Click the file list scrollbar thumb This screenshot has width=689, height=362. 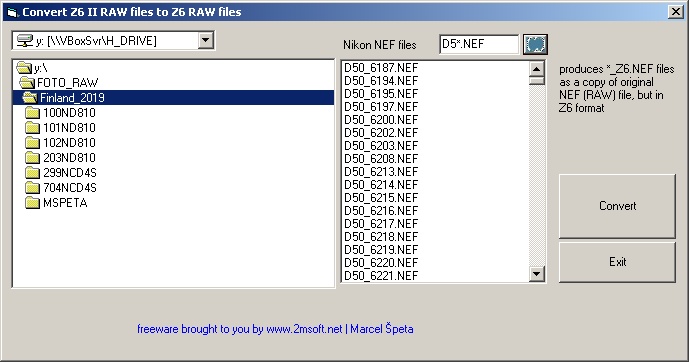pyautogui.click(x=537, y=81)
